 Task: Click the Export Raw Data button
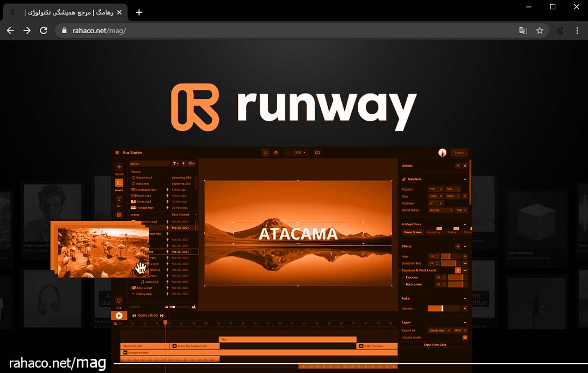click(434, 345)
